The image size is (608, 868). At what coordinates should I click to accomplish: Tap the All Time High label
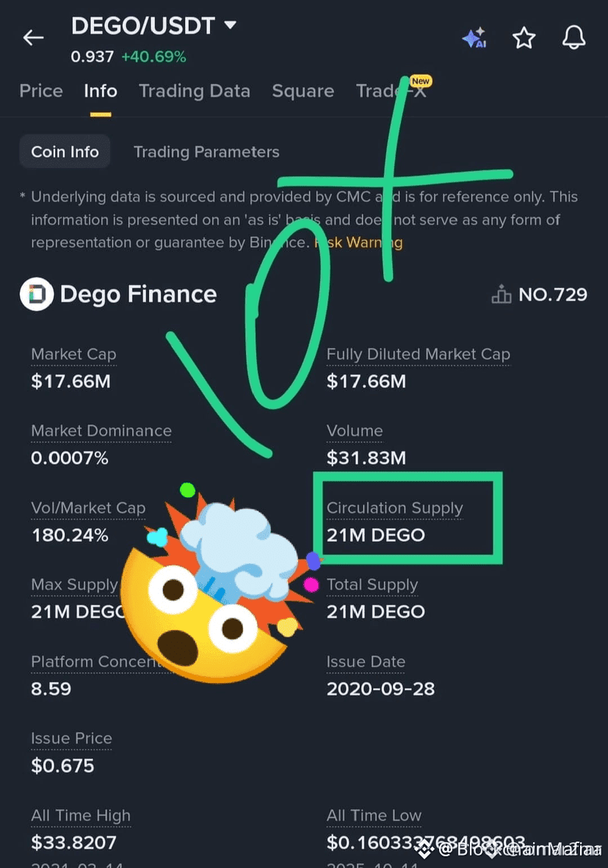coord(81,815)
